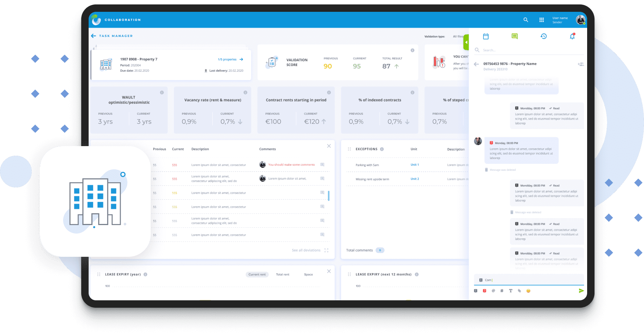
Task: Expand the deviations table to full screen
Action: point(326,250)
